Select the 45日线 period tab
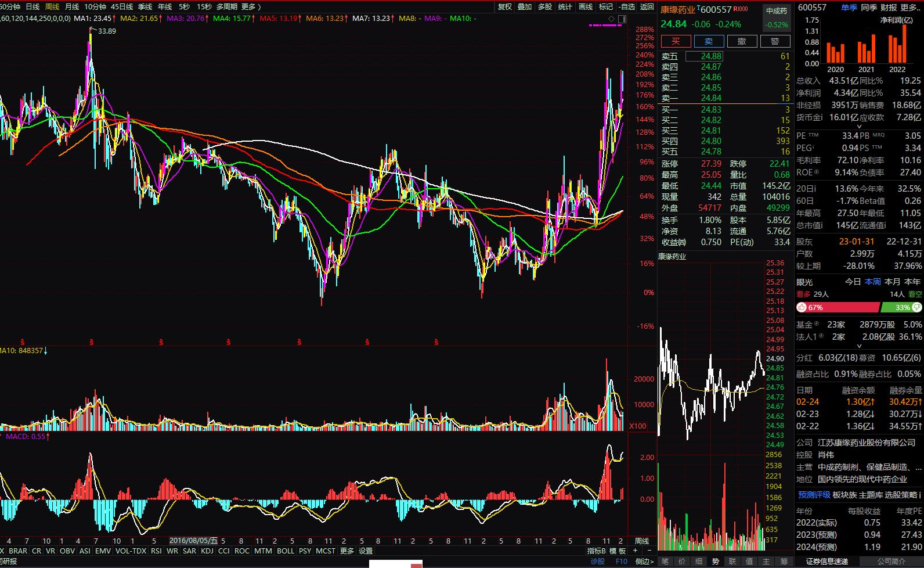This screenshot has width=924, height=568. point(122,7)
